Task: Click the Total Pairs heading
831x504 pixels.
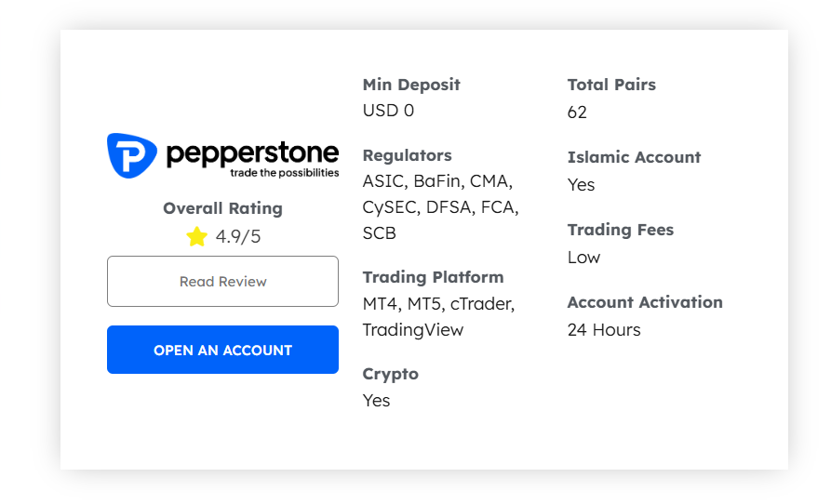Action: (x=611, y=85)
